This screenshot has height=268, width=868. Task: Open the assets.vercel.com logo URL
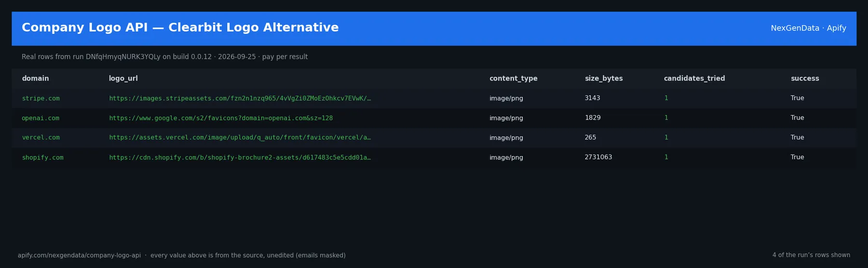point(240,137)
